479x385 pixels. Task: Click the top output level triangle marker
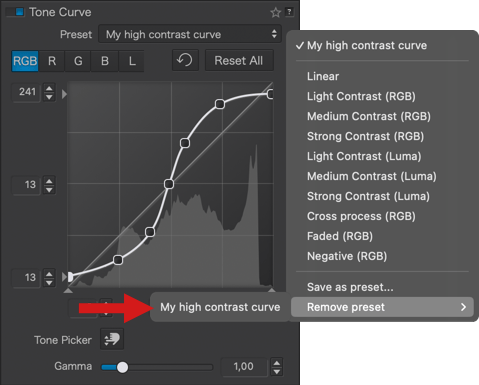(64, 94)
